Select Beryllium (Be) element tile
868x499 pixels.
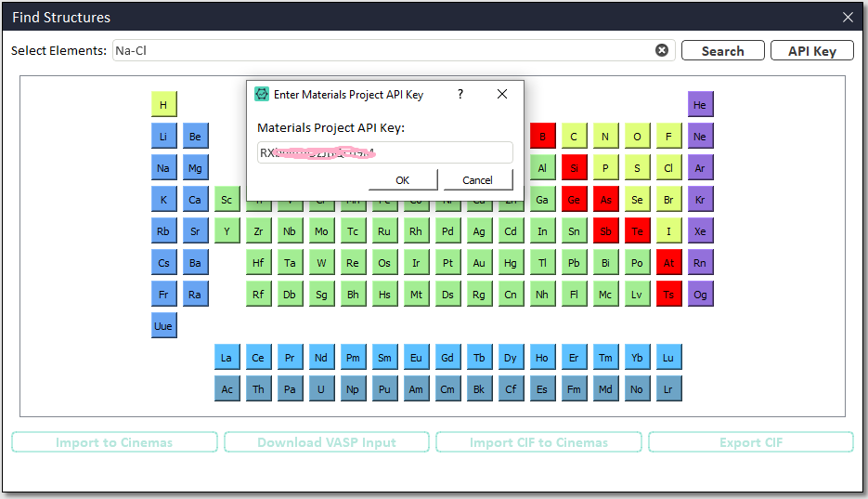(195, 137)
